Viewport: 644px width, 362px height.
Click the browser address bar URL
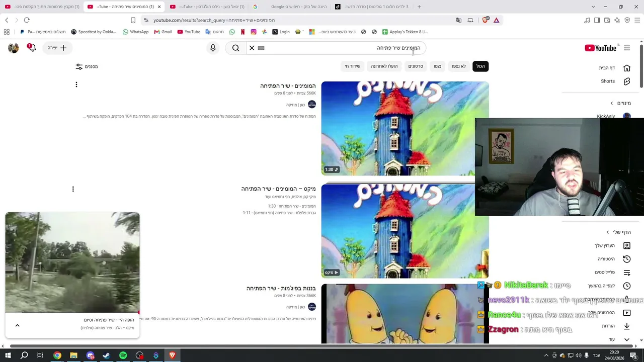click(214, 20)
